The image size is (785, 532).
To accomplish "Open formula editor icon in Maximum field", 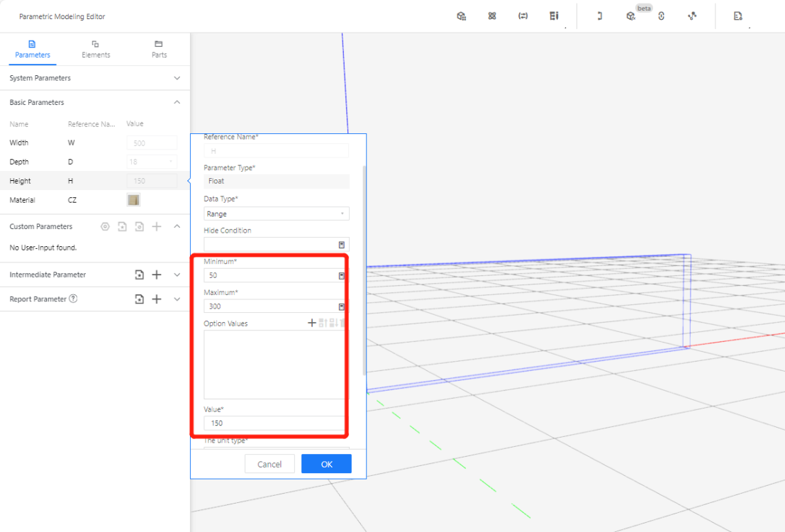I will [341, 306].
